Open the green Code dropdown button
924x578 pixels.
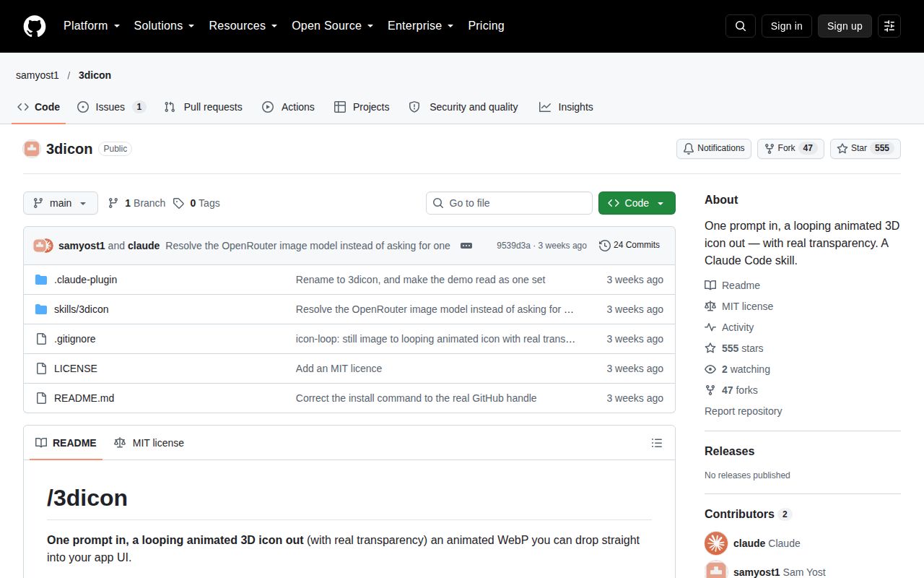[x=637, y=203]
